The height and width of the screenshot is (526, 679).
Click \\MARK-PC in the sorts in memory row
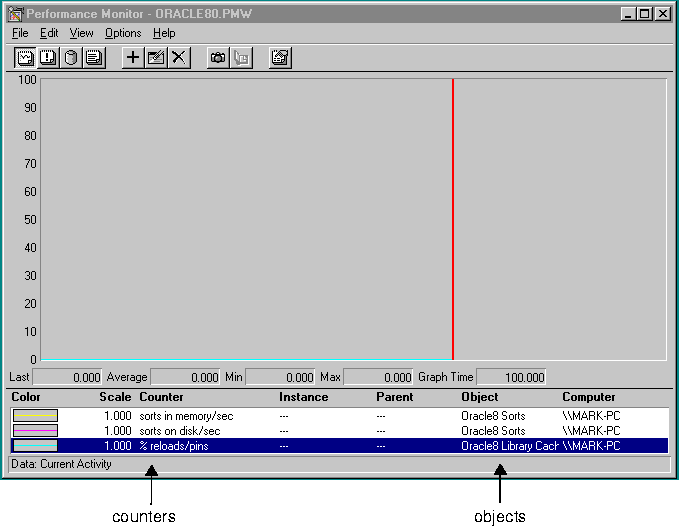tap(591, 416)
